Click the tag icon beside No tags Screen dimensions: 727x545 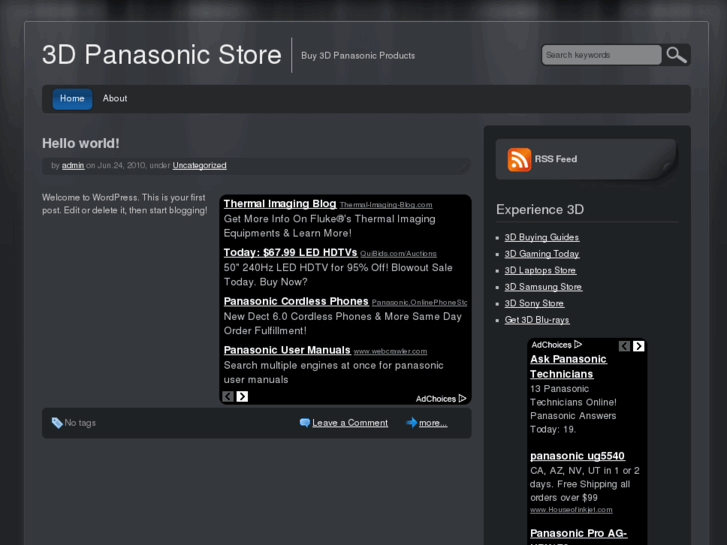click(x=57, y=423)
